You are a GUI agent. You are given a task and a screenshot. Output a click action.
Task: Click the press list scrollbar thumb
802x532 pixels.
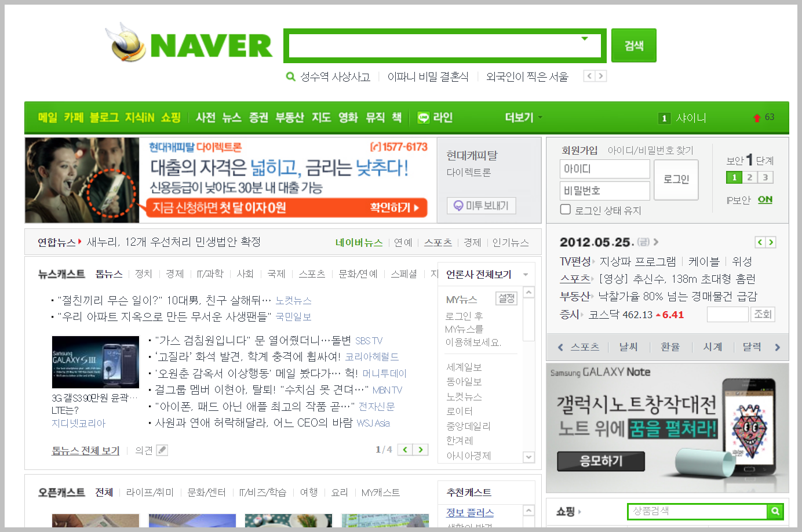click(528, 319)
